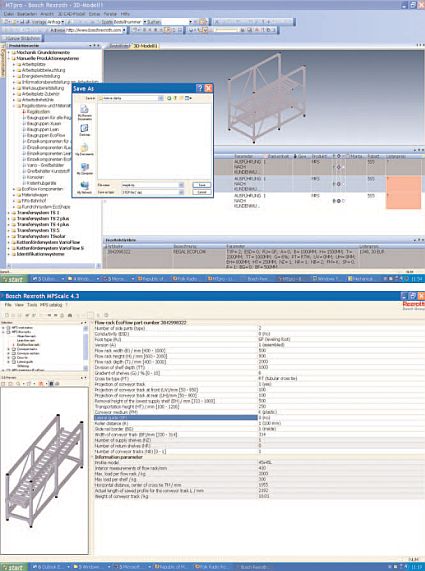Click Weight of conveyor track row
The image size is (425, 571).
pos(259,496)
